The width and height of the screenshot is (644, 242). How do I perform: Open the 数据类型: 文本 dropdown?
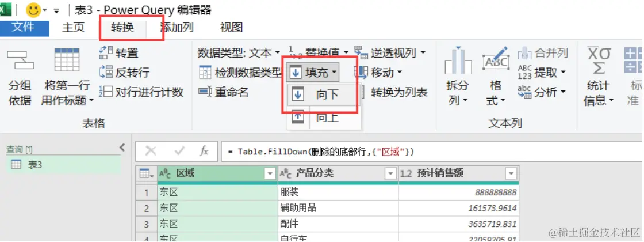coord(239,52)
